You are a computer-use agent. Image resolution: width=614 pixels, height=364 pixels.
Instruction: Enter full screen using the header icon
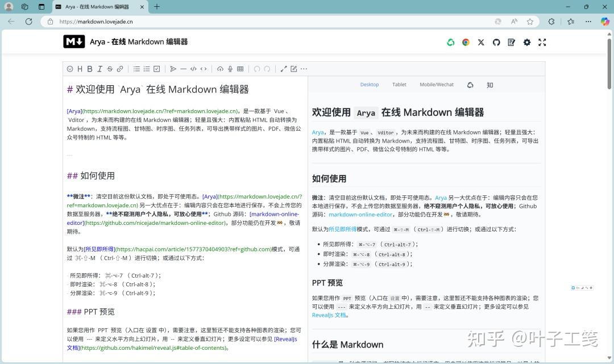542,42
